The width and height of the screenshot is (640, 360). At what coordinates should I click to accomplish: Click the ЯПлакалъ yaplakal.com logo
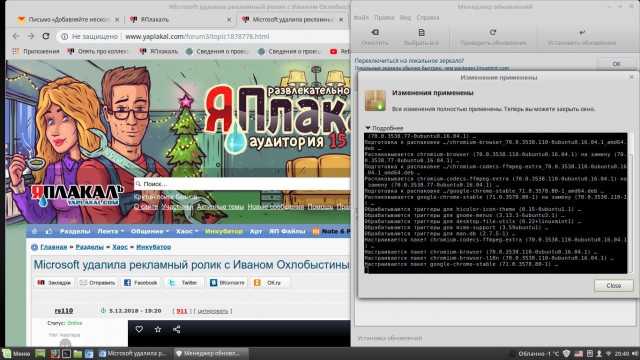77,195
